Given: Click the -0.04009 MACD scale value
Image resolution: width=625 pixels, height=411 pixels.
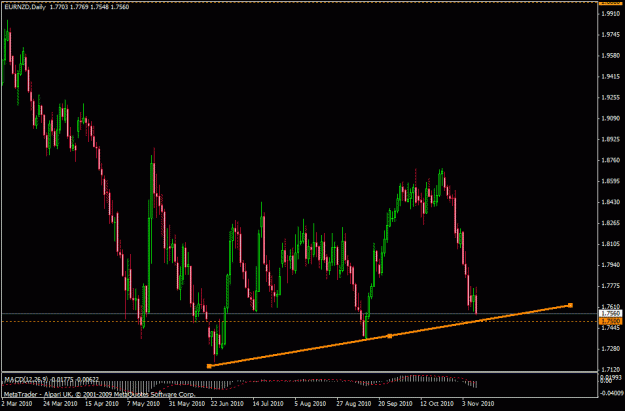Looking at the screenshot, I should (x=611, y=394).
